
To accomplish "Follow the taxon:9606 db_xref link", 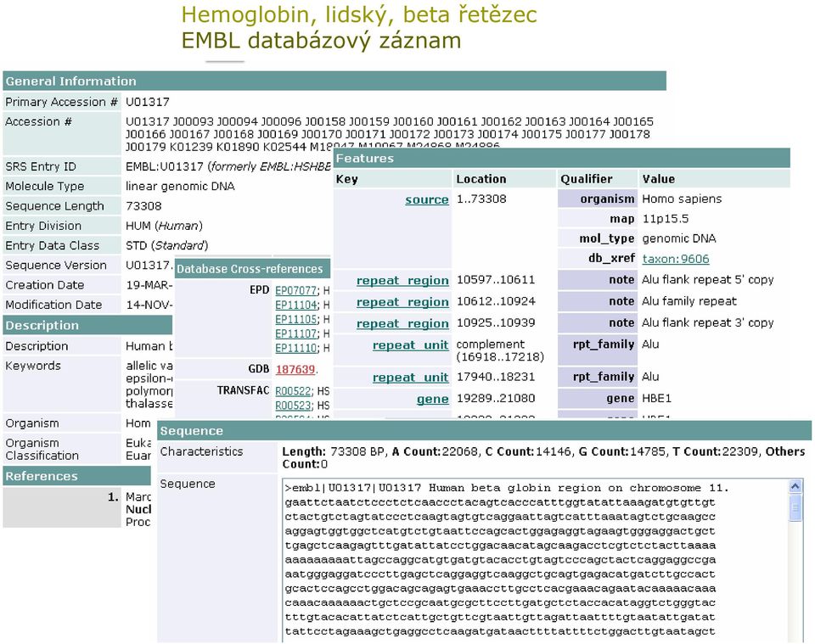I will click(x=676, y=259).
